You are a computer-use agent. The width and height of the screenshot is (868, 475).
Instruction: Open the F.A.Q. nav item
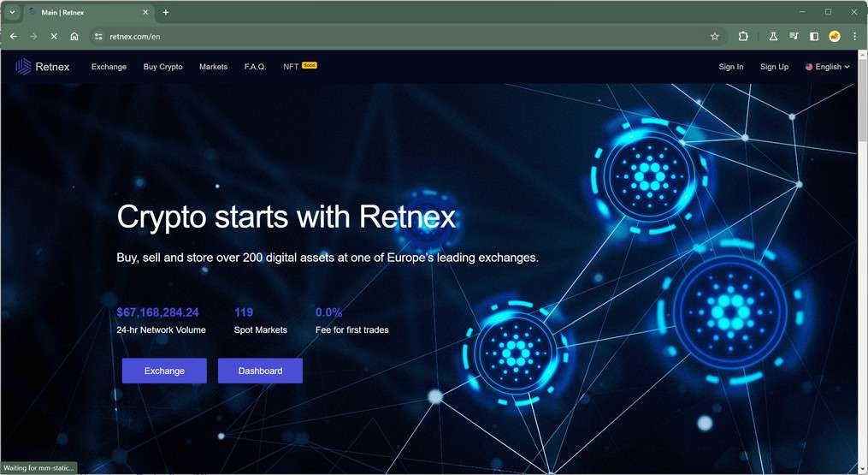[255, 67]
